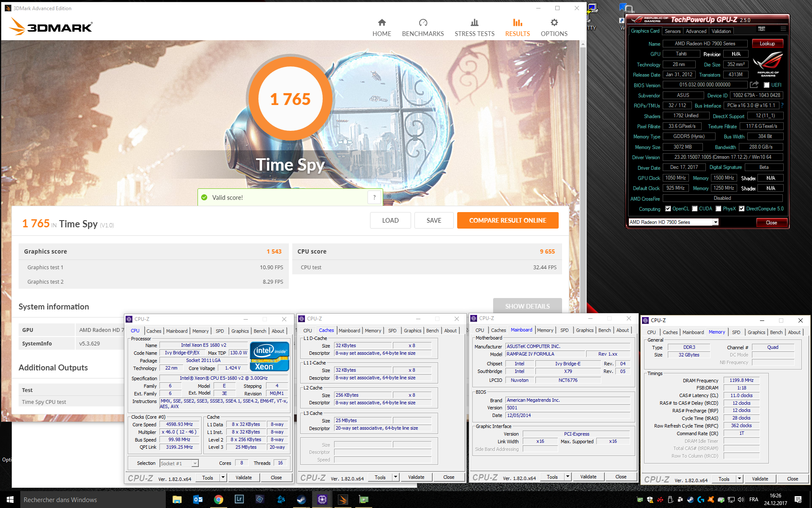Open Outlook from the taskbar
Screen dimensions: 812x508
(198, 500)
